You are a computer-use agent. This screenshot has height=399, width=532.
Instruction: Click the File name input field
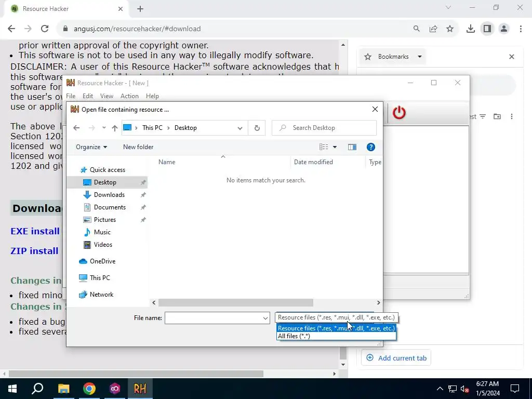213,318
